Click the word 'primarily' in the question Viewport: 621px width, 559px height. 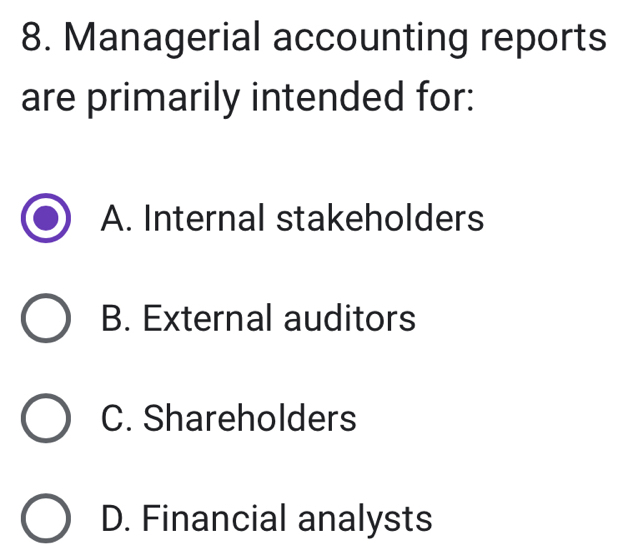coord(155,100)
